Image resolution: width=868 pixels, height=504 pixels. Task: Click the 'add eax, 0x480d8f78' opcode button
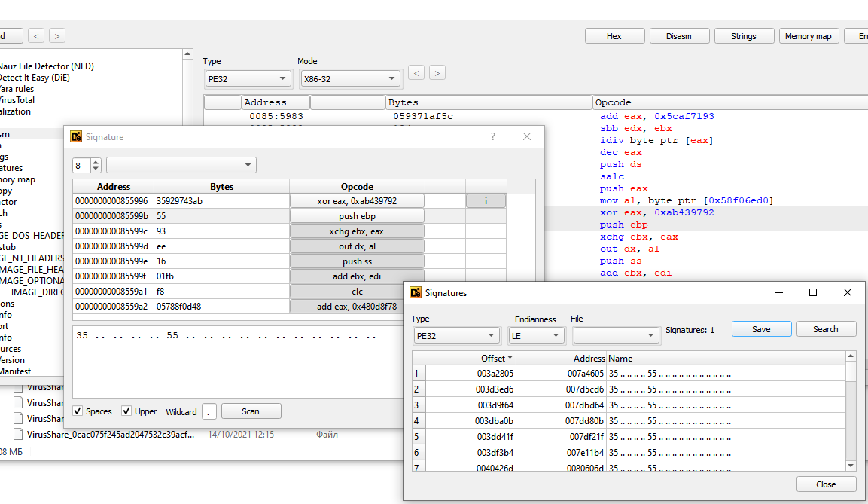tap(357, 306)
